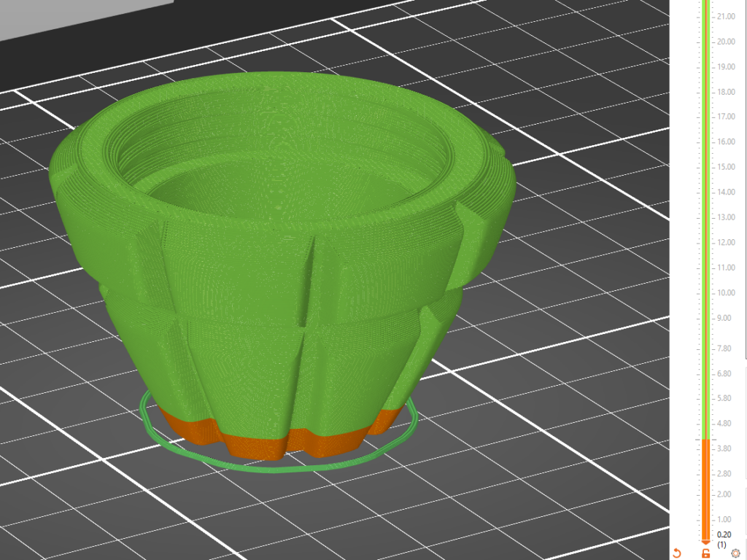Click the layer slider at the 6.80 mark

(705, 373)
